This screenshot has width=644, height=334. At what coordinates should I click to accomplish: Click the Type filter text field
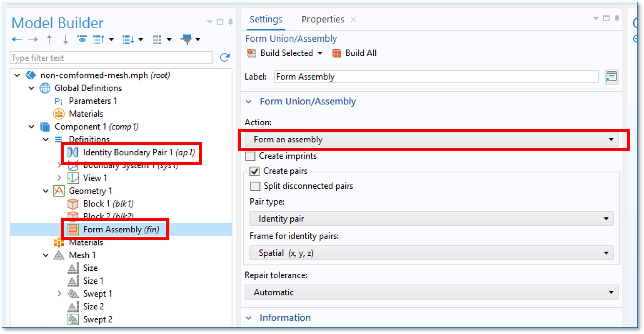pos(111,58)
